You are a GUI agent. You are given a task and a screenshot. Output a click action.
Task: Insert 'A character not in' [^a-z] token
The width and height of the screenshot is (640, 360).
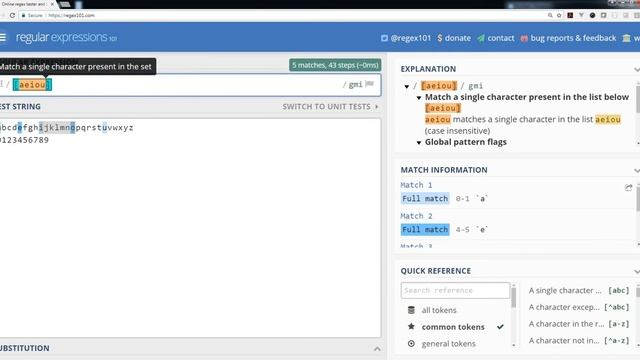tap(579, 340)
